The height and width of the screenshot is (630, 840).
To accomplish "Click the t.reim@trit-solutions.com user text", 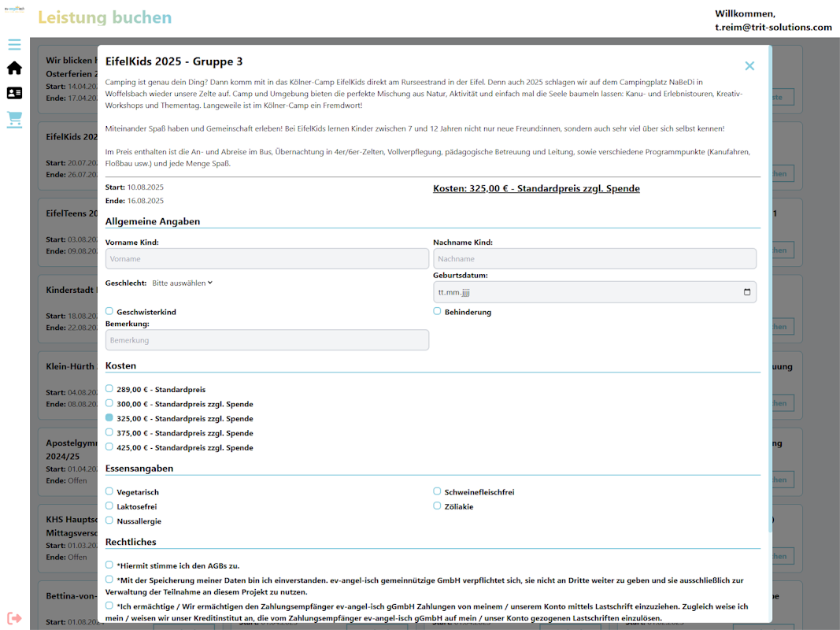I will tap(773, 28).
